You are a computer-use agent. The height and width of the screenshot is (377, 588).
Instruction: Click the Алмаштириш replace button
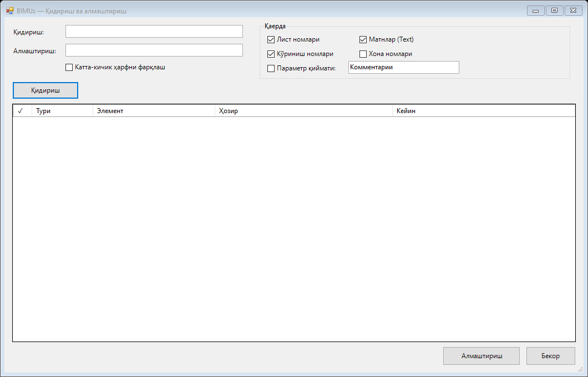(x=481, y=355)
